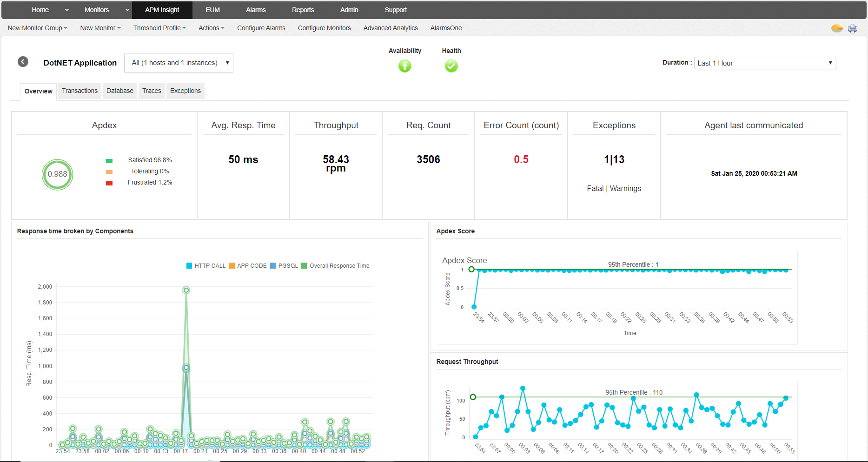Click the back arrow beside DotNET Application
Screen dimensions: 868x462
(x=23, y=62)
